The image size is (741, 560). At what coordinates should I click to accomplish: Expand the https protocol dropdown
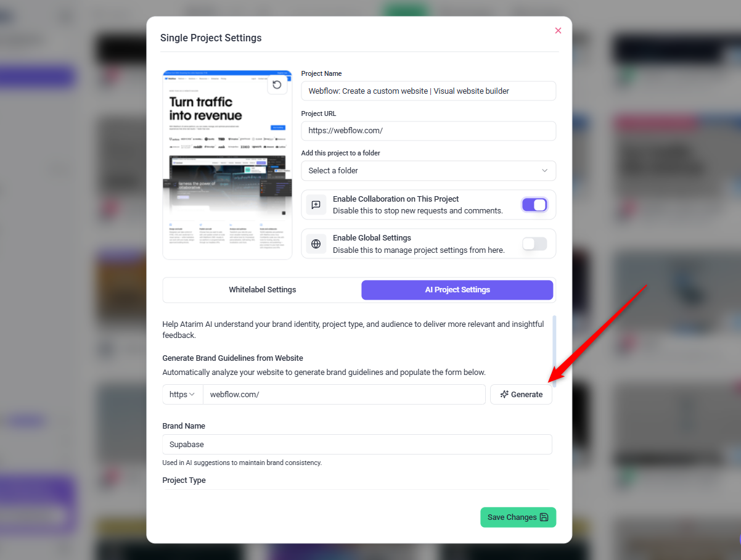click(x=182, y=395)
